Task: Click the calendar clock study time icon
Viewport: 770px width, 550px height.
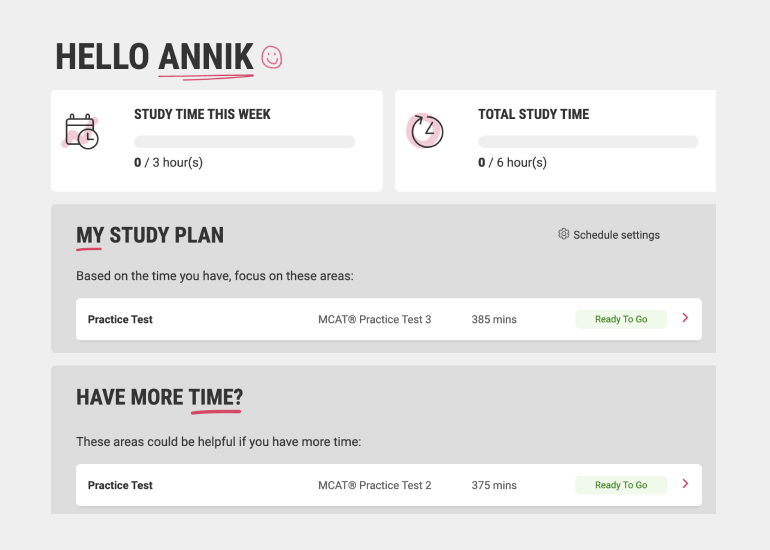Action: [x=81, y=132]
